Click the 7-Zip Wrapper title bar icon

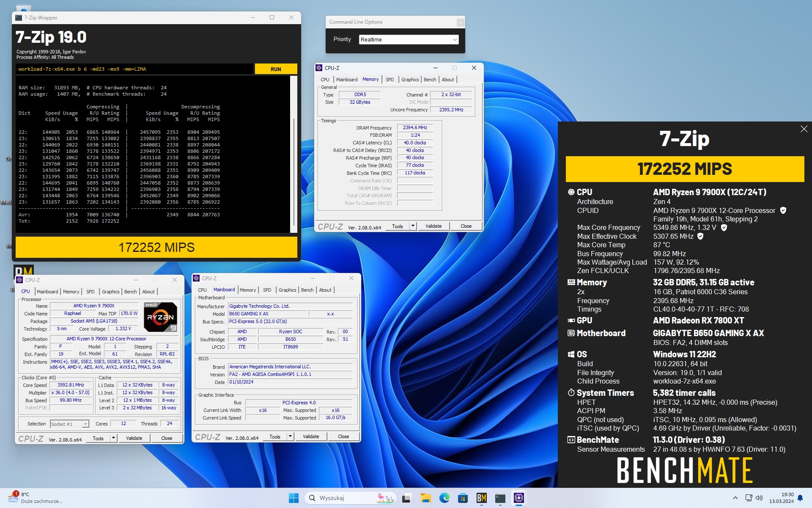19,18
